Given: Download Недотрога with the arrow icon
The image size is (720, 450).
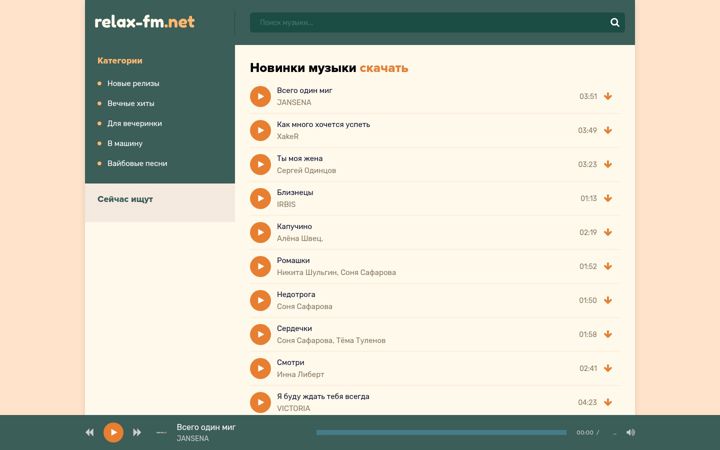Looking at the screenshot, I should 608,300.
